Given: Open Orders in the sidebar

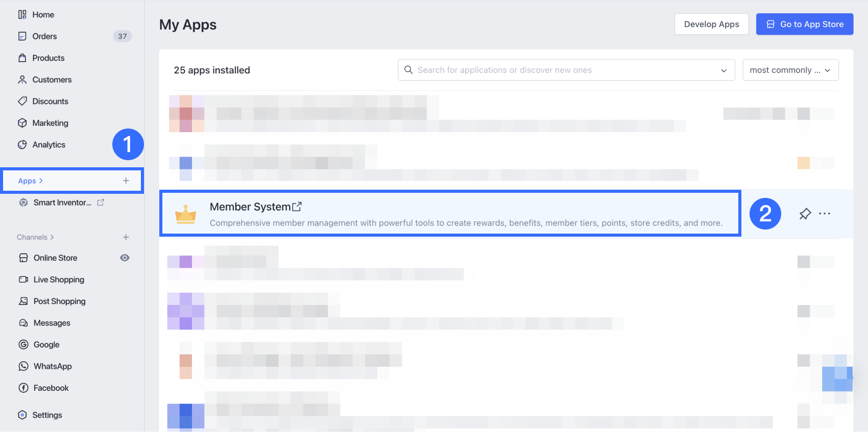Looking at the screenshot, I should tap(44, 36).
